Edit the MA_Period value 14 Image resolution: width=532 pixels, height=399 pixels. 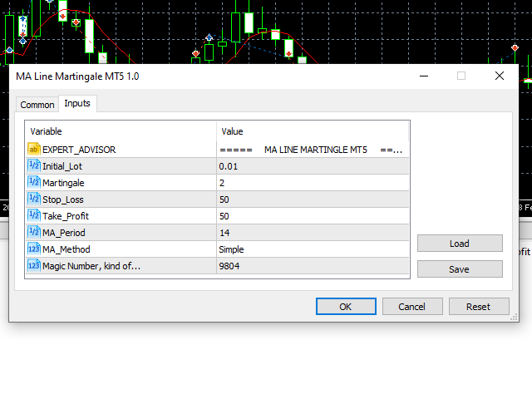point(313,233)
